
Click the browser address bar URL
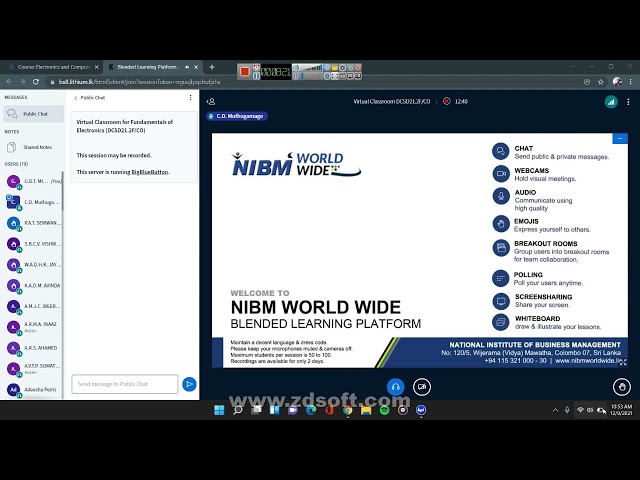(139, 82)
